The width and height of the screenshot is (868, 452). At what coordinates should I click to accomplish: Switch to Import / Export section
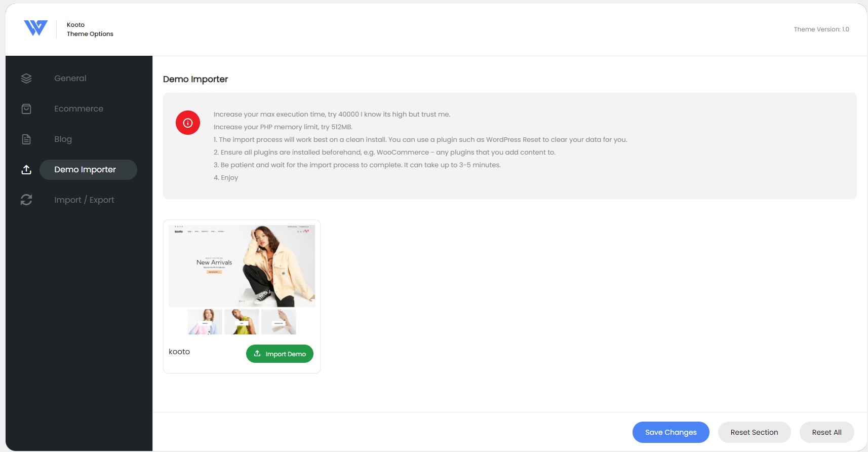[84, 200]
